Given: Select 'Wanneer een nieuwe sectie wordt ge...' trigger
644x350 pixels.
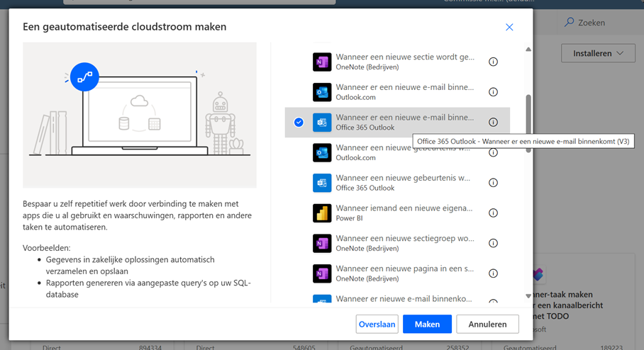Looking at the screenshot, I should tap(398, 62).
